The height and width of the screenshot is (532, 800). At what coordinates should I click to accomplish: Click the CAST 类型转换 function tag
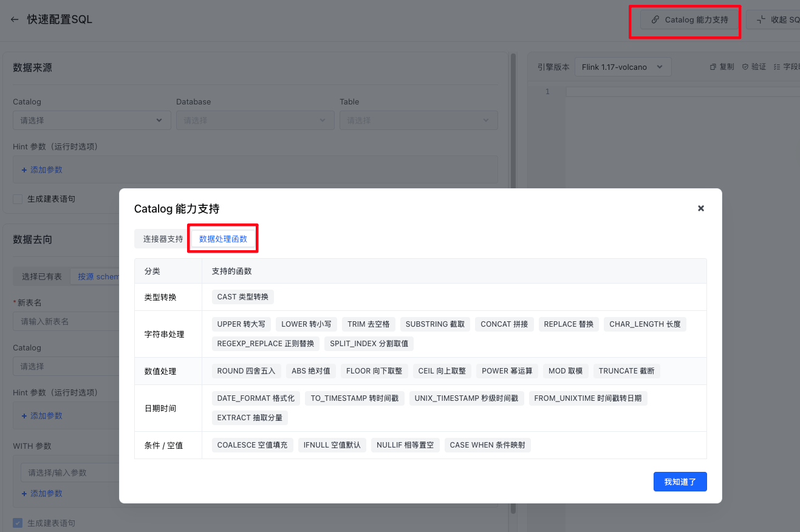pos(243,297)
